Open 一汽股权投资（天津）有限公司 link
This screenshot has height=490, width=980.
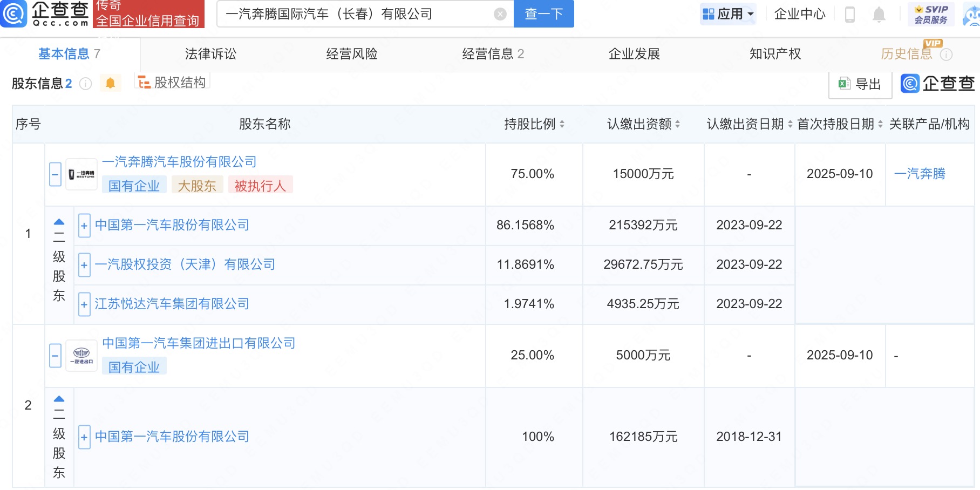[185, 264]
